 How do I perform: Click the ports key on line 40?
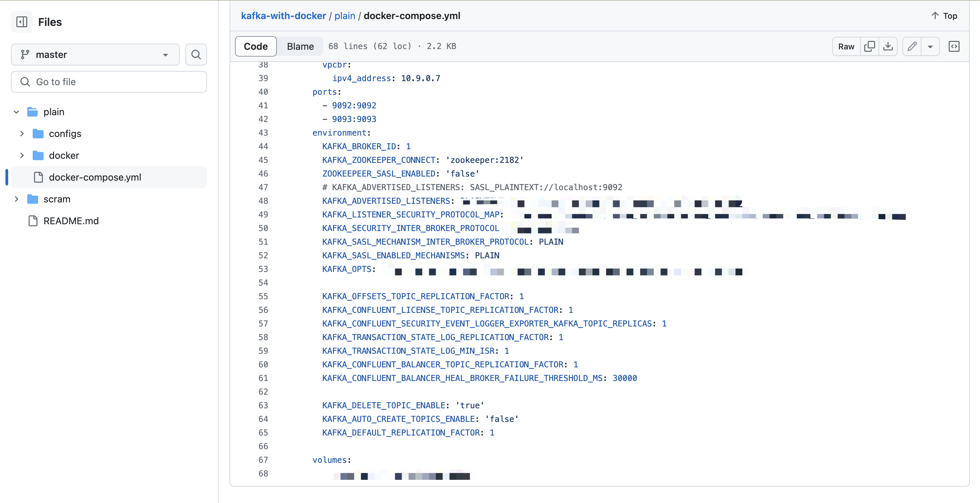tap(325, 92)
